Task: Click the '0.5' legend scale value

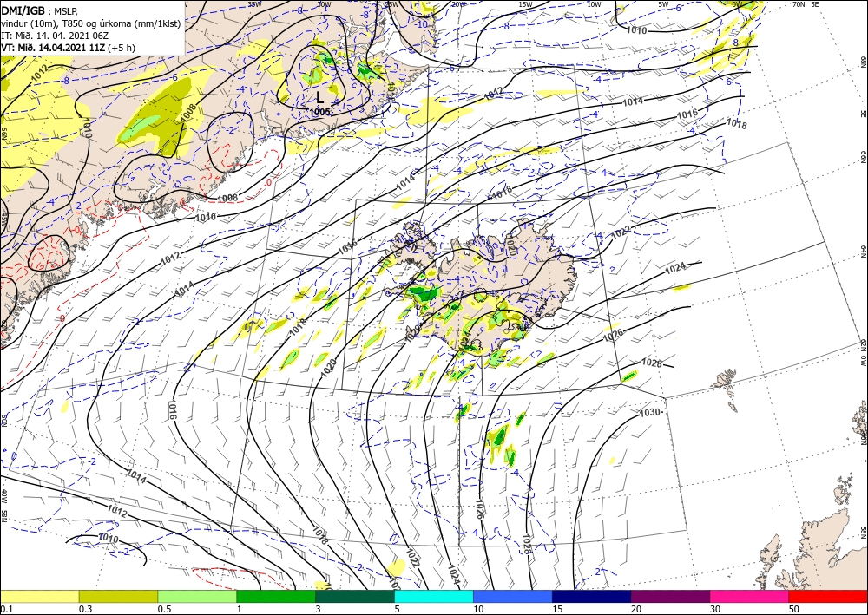Action: (164, 609)
